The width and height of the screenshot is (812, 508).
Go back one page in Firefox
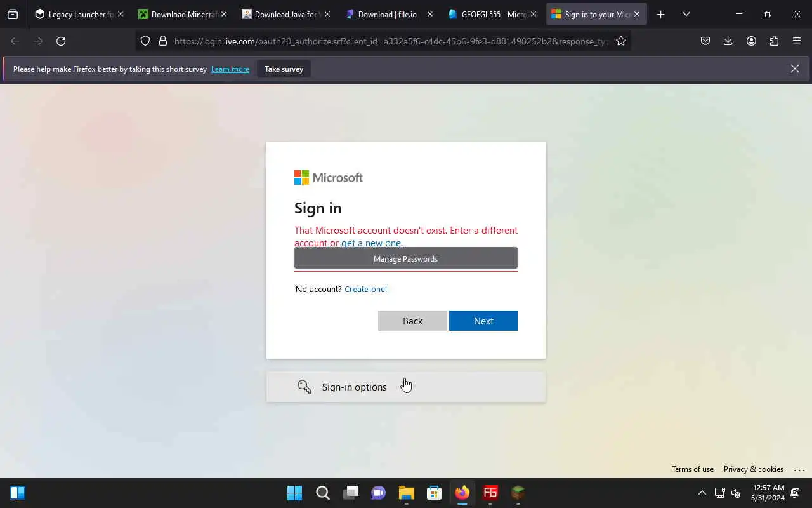[15, 41]
